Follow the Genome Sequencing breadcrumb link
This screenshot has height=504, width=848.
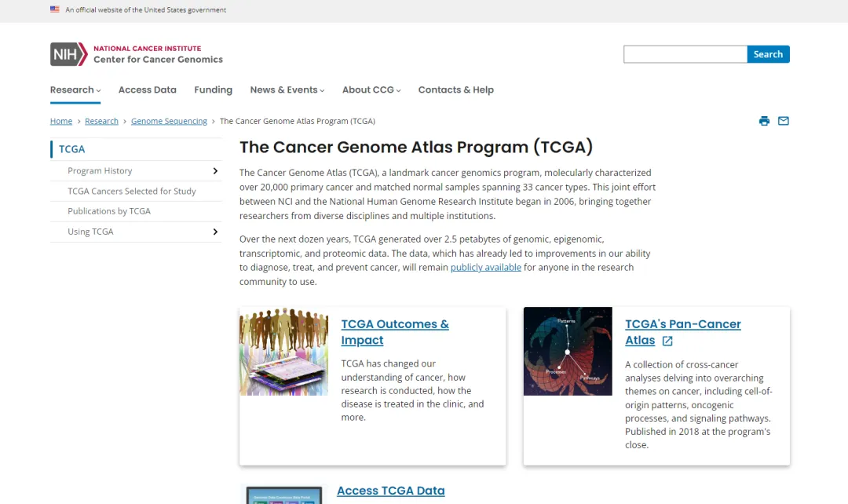click(169, 121)
